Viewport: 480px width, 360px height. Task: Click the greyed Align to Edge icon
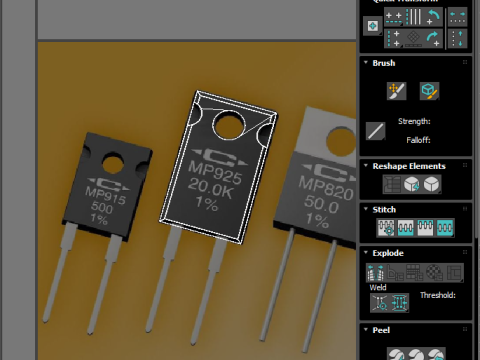[414, 39]
